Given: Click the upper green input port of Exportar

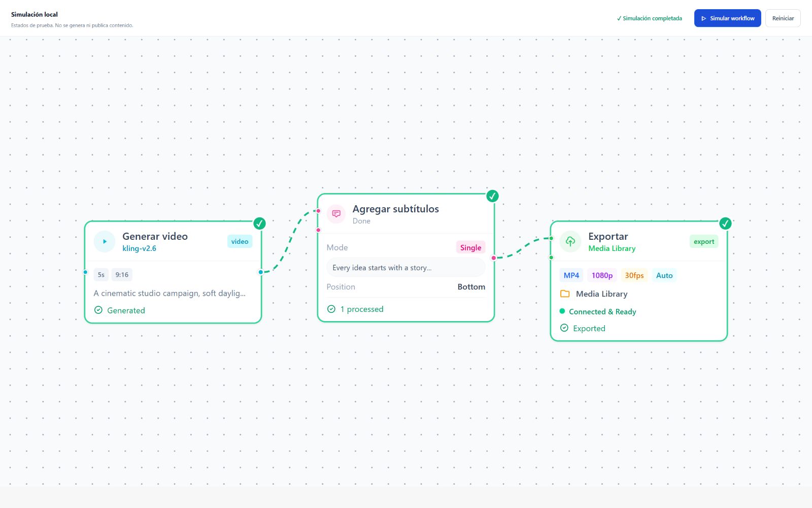Looking at the screenshot, I should [551, 238].
